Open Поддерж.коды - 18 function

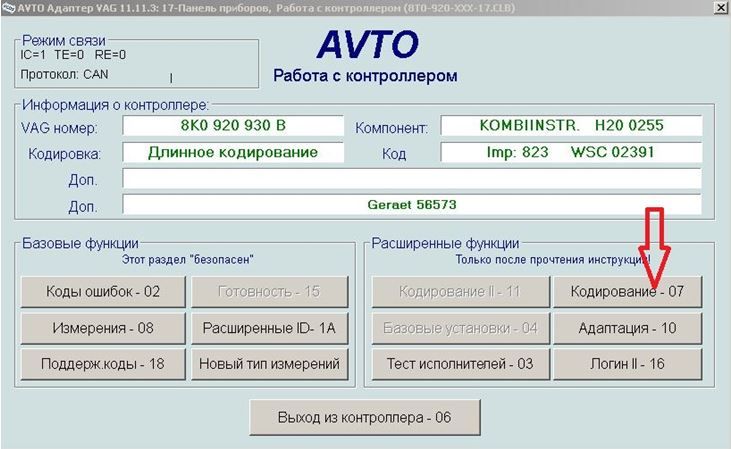tap(103, 364)
